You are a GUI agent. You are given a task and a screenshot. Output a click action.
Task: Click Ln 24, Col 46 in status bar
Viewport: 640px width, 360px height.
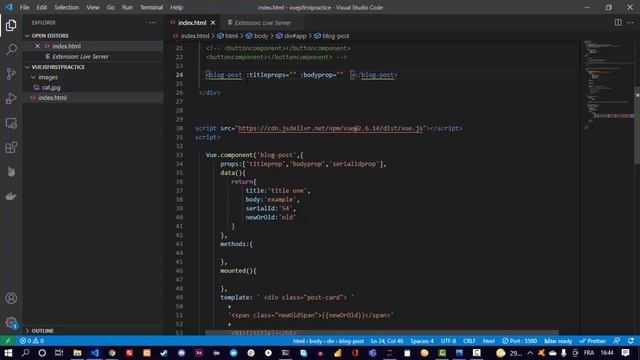click(x=387, y=341)
